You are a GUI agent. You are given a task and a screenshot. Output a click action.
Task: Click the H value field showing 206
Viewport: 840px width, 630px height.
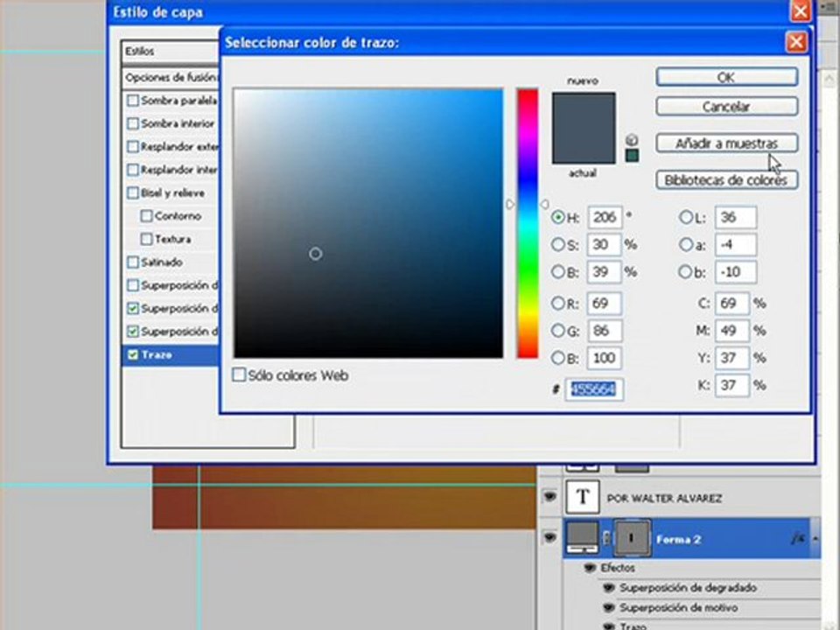605,217
